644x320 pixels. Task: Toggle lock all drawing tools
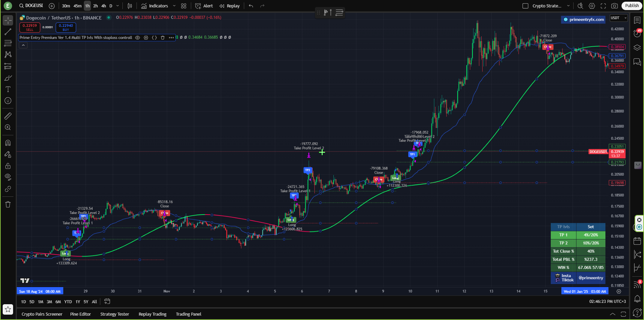tap(8, 166)
